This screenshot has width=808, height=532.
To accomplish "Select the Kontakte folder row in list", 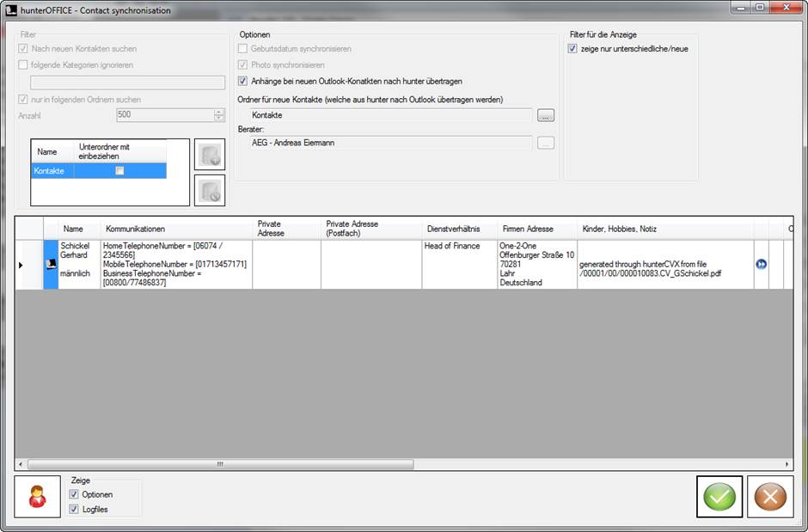I will coord(50,171).
